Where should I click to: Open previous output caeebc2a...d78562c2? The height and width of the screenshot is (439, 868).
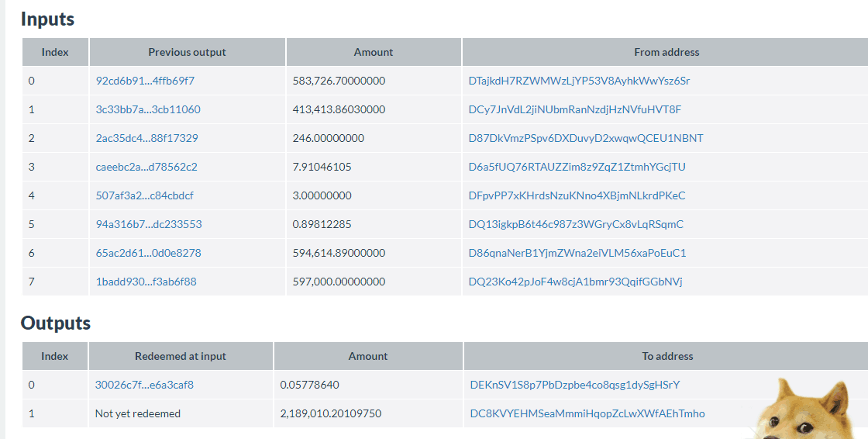[146, 167]
